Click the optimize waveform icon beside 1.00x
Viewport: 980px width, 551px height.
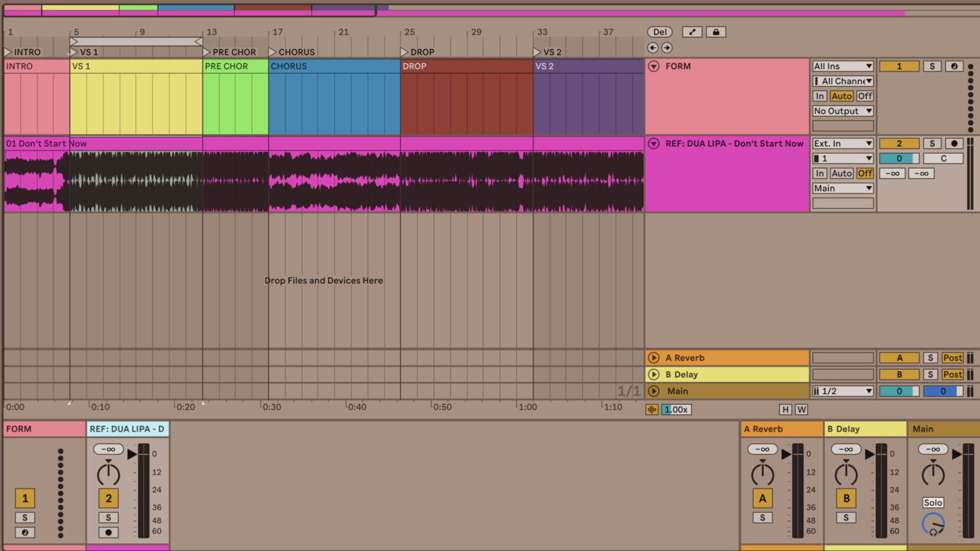651,409
